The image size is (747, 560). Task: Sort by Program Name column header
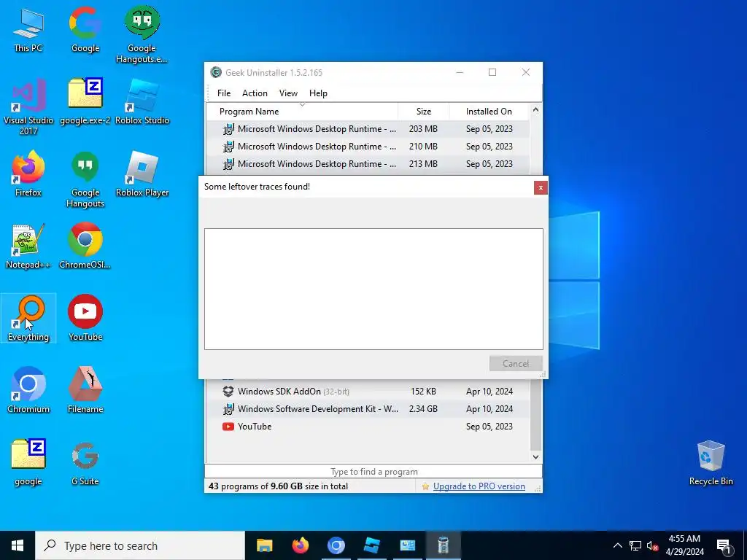[302, 112]
